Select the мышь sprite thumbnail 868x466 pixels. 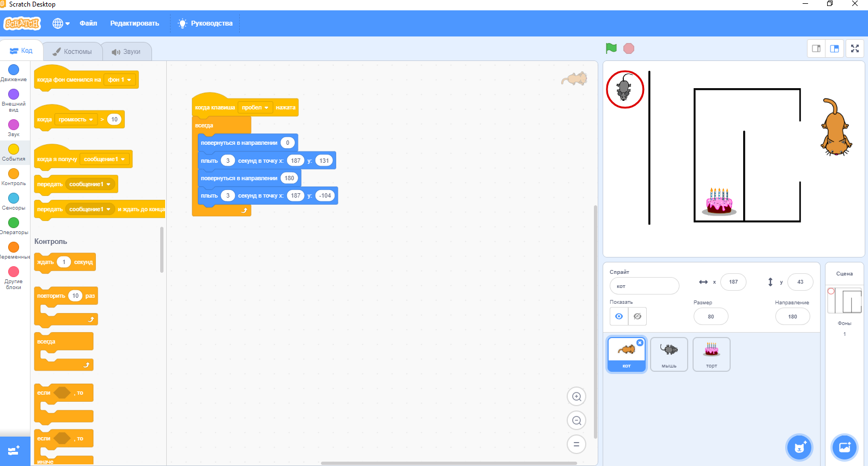click(669, 354)
